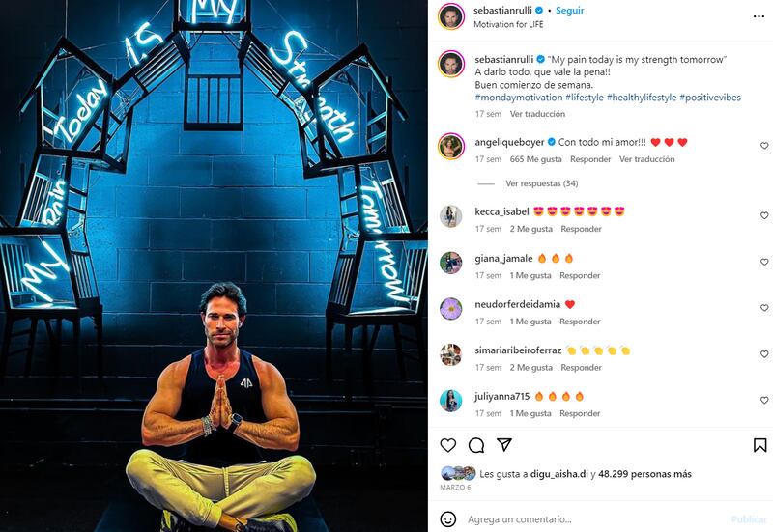Open sebastianrulli profile picture in header
773x532 pixels.
coord(451,16)
